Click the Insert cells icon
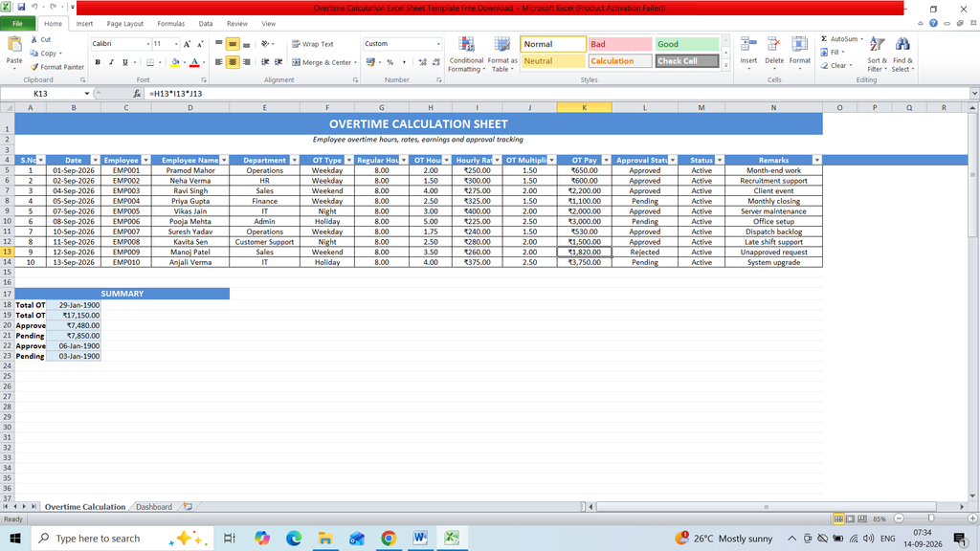The image size is (980, 551). (x=748, y=45)
